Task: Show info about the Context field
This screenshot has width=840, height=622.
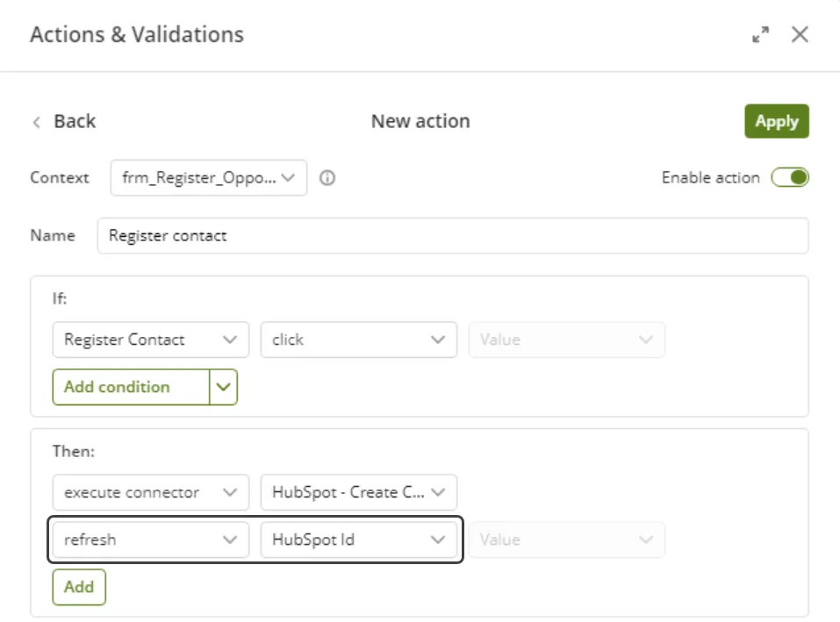Action: point(327,178)
